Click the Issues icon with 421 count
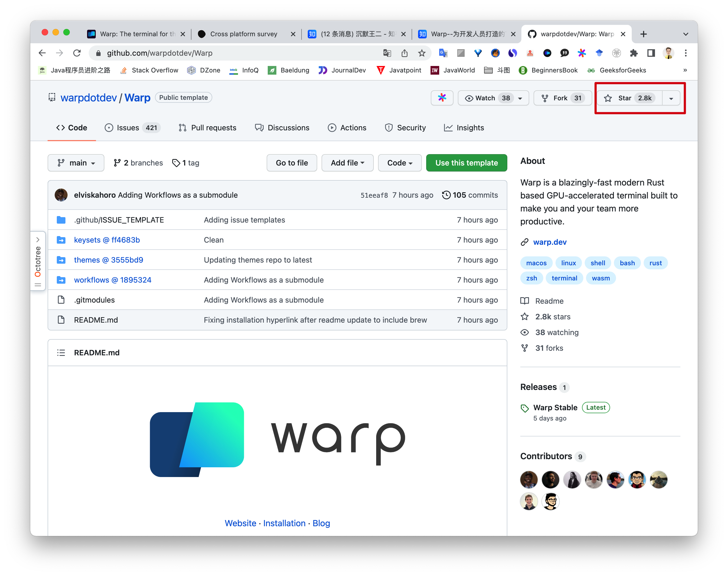This screenshot has height=576, width=728. (x=131, y=128)
